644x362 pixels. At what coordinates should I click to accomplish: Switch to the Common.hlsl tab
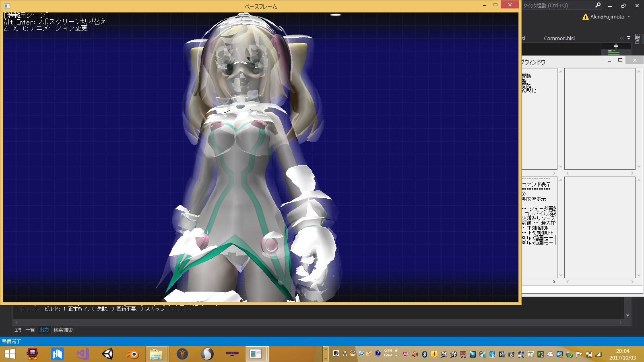coord(559,39)
